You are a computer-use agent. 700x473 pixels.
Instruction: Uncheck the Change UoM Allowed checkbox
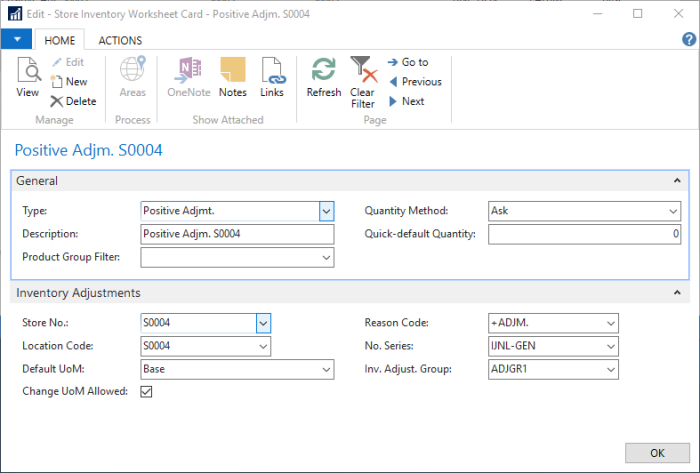pyautogui.click(x=147, y=392)
